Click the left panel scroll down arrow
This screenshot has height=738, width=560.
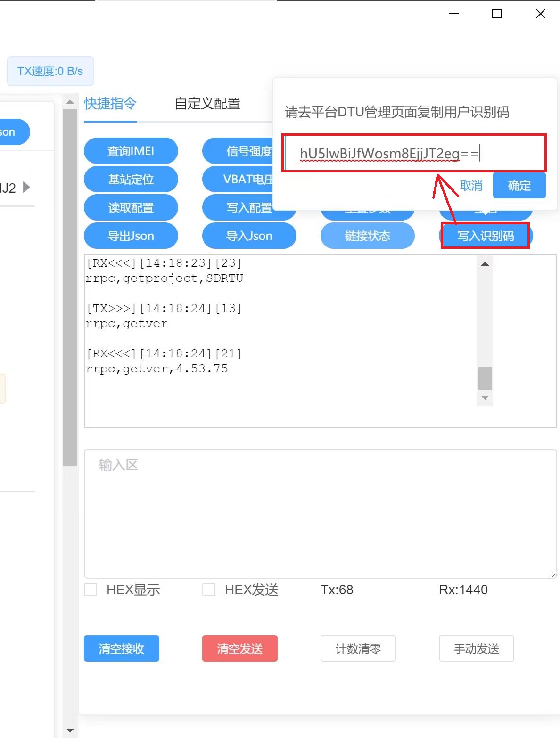tap(70, 730)
